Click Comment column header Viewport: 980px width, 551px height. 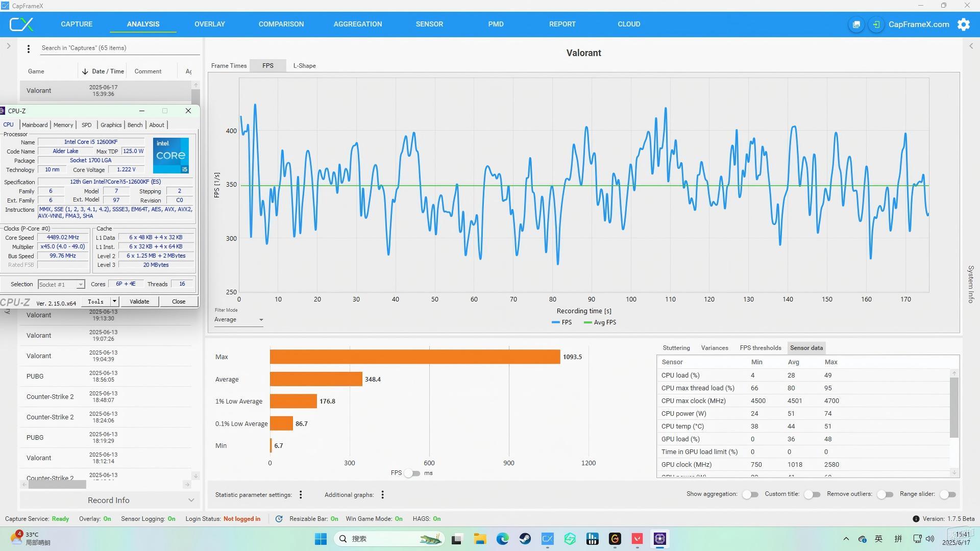[x=148, y=71]
